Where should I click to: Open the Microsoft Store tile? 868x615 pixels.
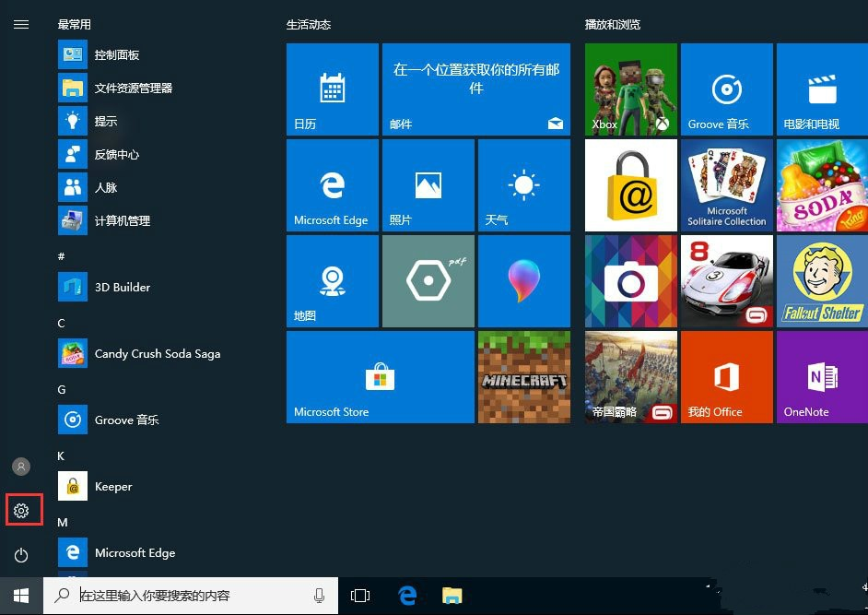coord(380,376)
